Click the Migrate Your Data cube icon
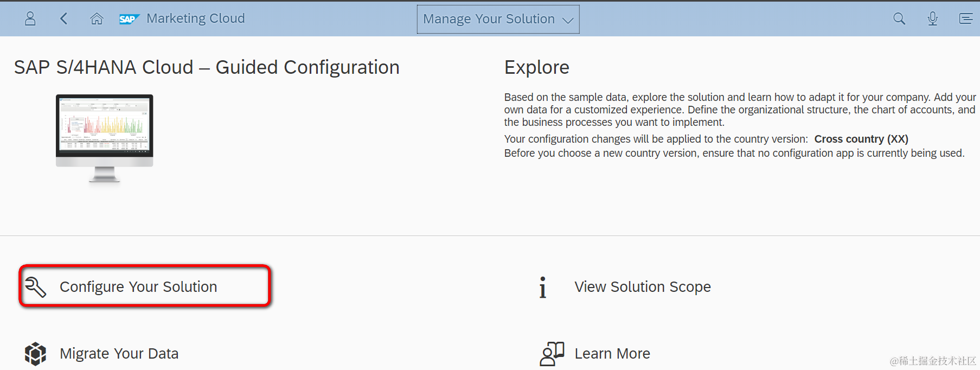 point(36,354)
